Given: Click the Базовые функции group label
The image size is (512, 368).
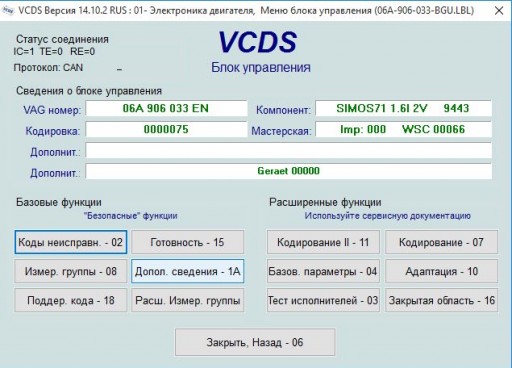Looking at the screenshot, I should (x=59, y=202).
